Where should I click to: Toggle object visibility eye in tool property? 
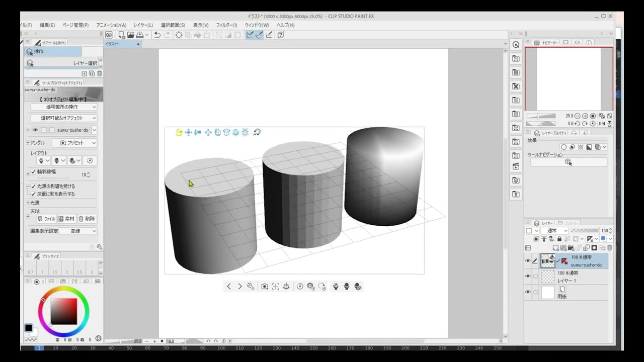tap(35, 130)
